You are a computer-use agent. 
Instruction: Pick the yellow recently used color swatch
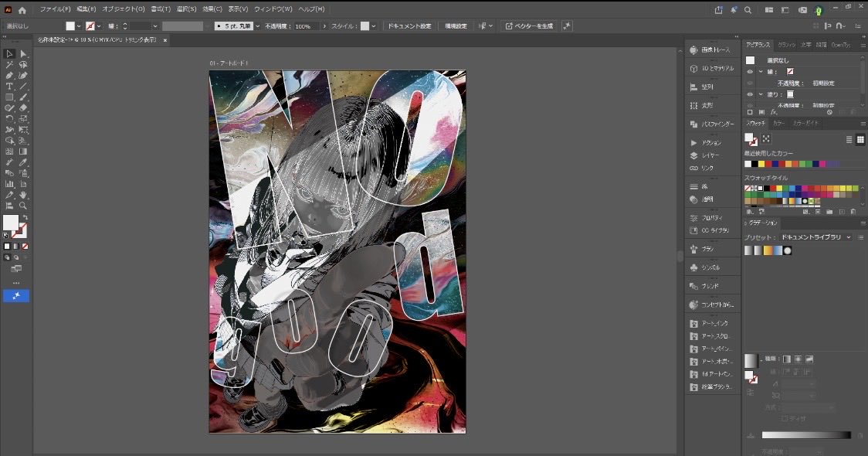(761, 164)
